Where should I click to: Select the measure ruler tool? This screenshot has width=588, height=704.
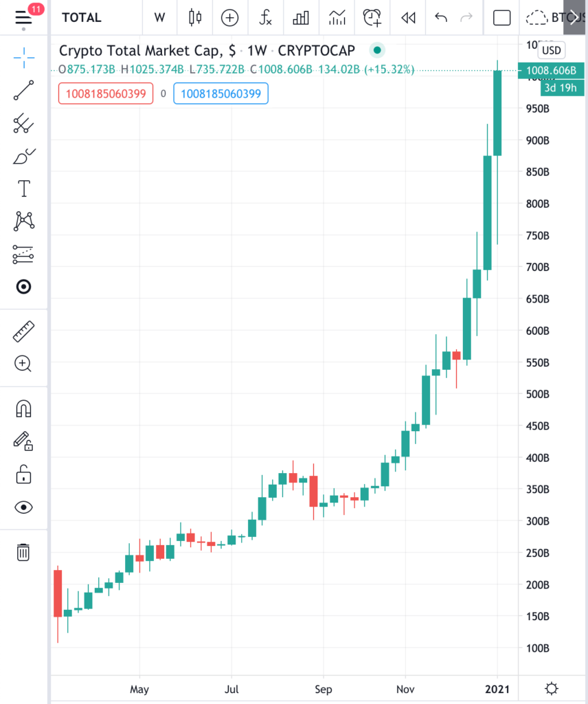pos(23,331)
